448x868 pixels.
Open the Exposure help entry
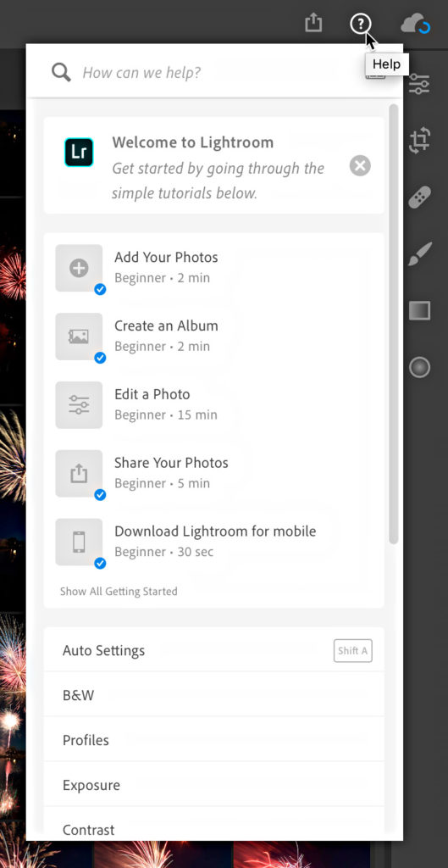pos(213,784)
